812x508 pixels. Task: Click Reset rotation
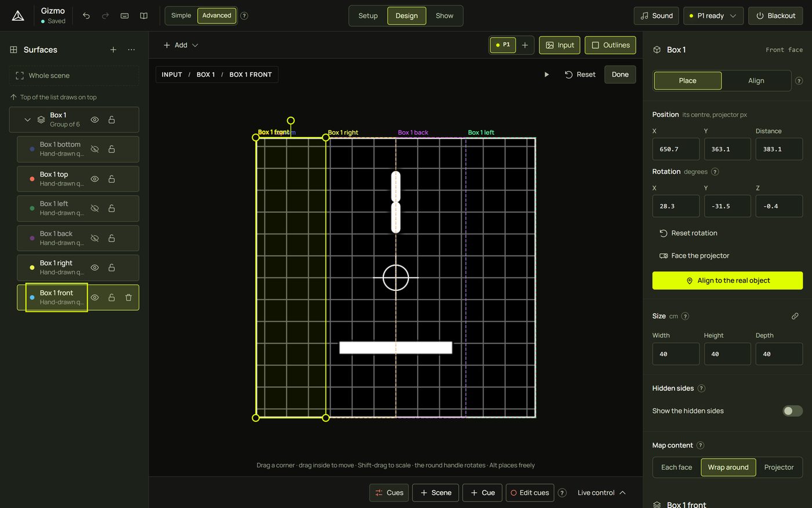(688, 233)
